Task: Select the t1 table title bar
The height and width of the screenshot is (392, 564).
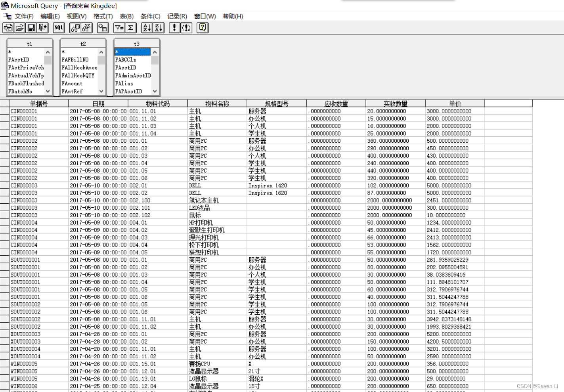Action: (30, 44)
